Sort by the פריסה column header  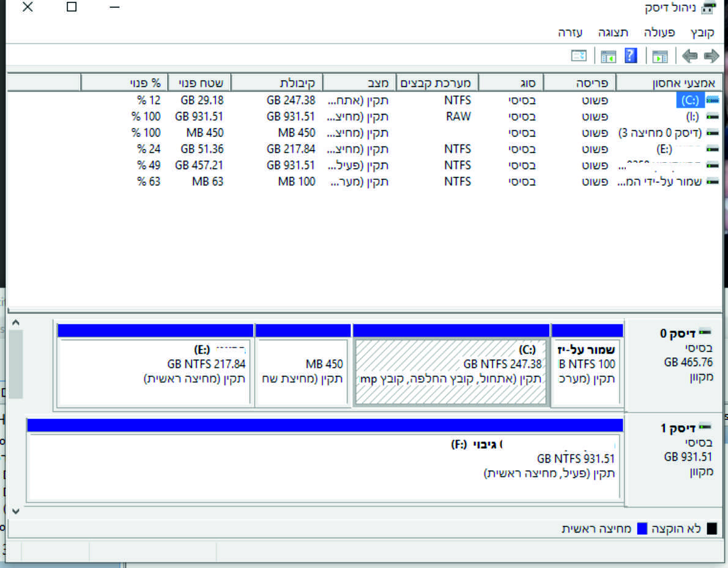[579, 83]
